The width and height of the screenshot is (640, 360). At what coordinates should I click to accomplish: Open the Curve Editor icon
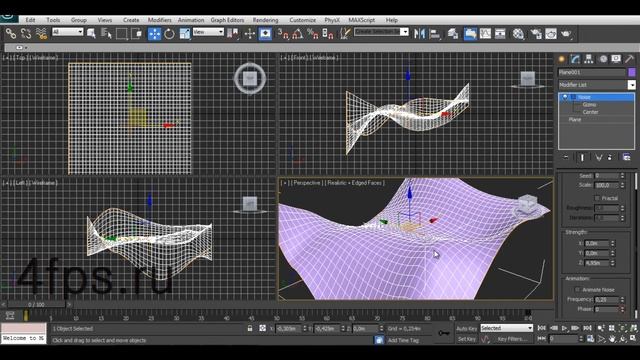click(485, 33)
